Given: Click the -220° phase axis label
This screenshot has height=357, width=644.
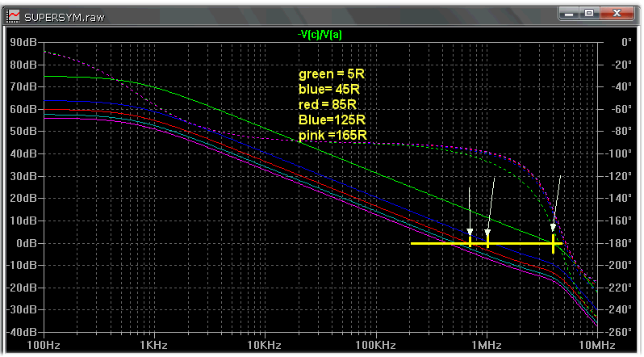Looking at the screenshot, I should [x=617, y=287].
